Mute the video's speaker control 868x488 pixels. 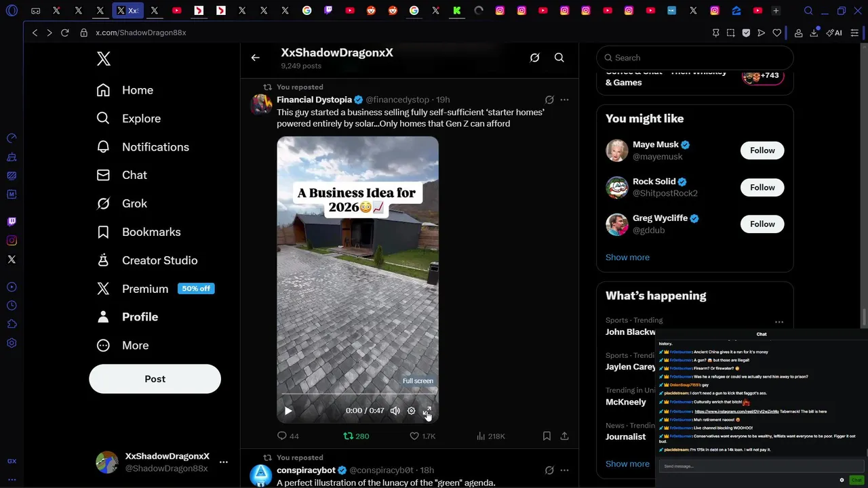(x=395, y=411)
